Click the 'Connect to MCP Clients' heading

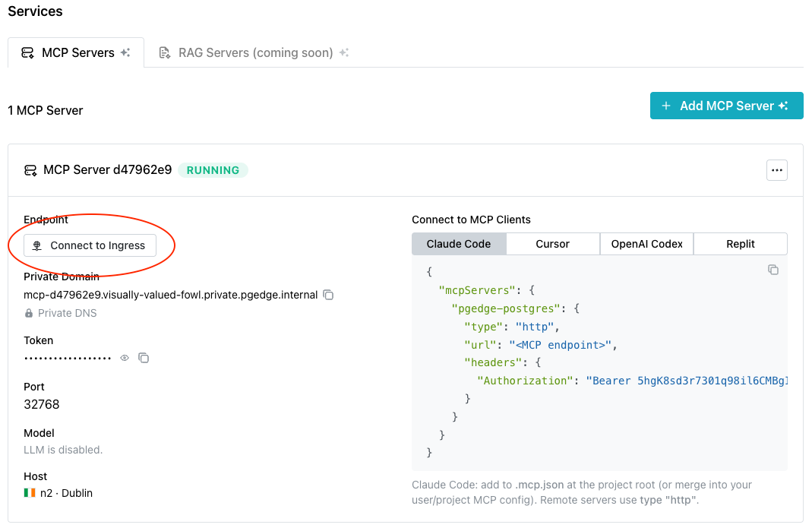pos(471,220)
